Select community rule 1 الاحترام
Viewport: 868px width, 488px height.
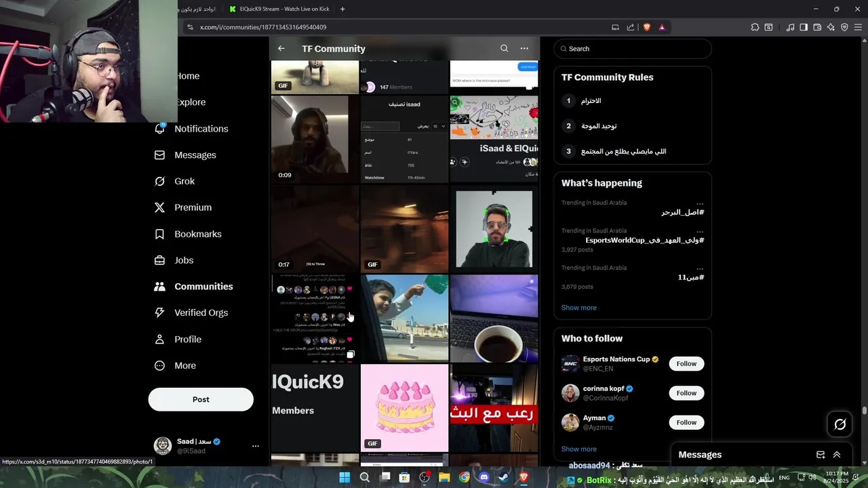633,101
